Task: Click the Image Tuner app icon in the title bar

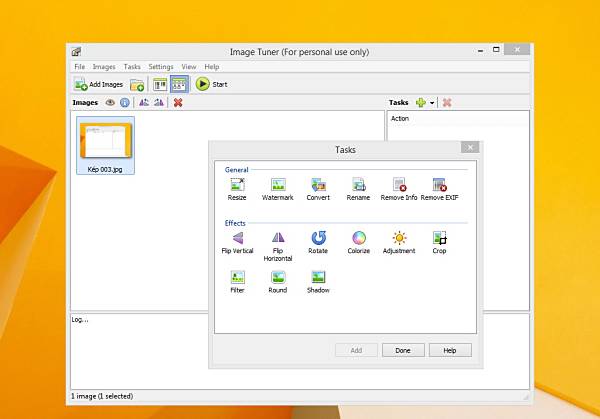Action: click(x=77, y=51)
